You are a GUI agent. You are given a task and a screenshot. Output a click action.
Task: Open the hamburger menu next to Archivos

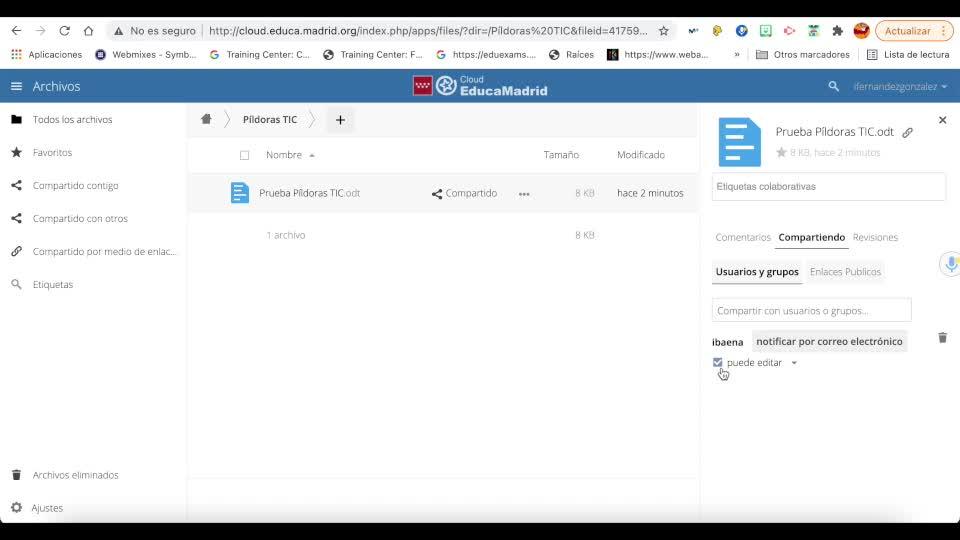(17, 86)
